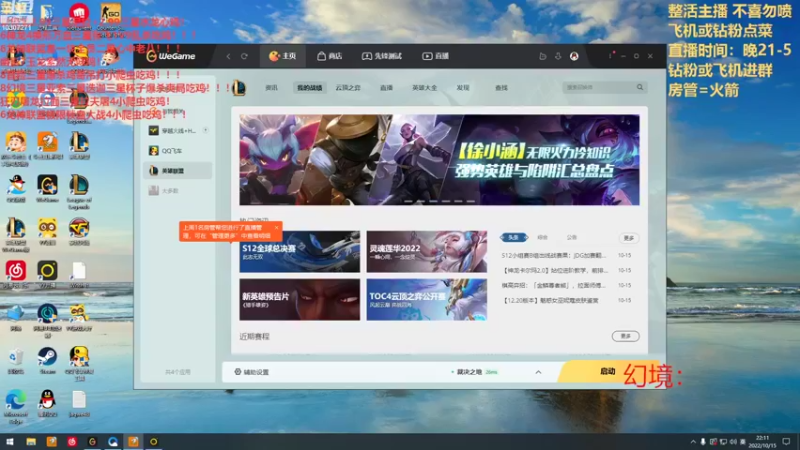The image size is (800, 450).
Task: Open the S12小组赛B组 news headline
Action: [554, 255]
